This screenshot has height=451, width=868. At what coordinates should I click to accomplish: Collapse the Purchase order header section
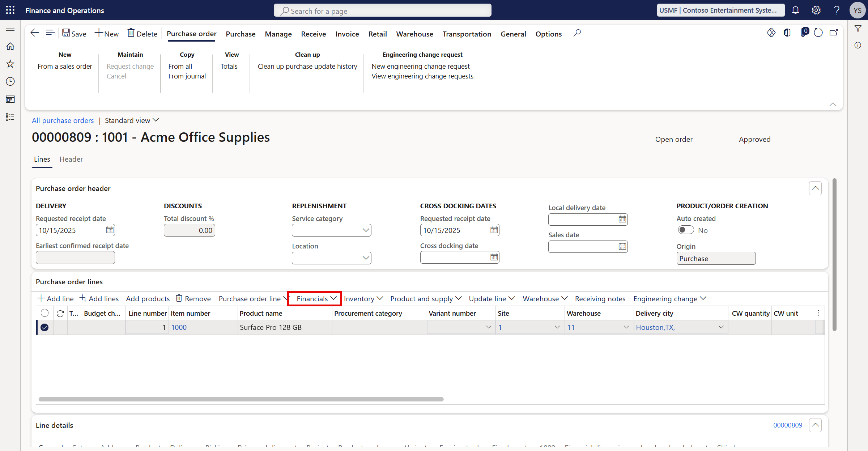[x=815, y=188]
